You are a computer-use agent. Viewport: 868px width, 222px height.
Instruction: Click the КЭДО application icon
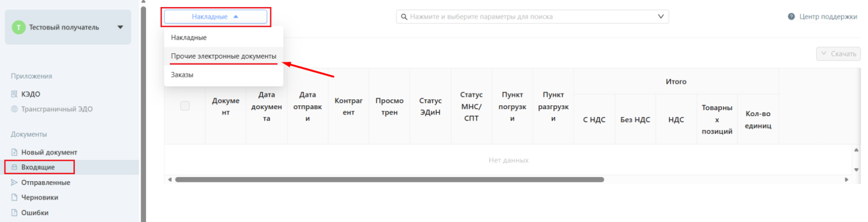tap(15, 94)
